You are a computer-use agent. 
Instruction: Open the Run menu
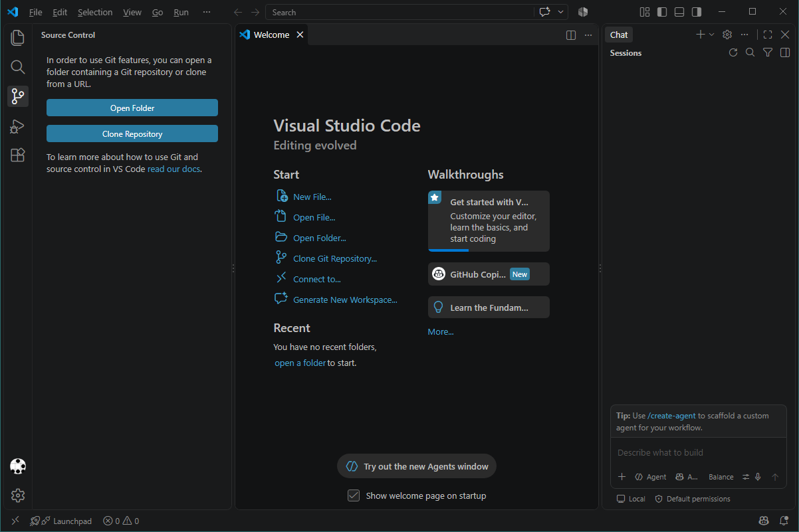pos(181,12)
